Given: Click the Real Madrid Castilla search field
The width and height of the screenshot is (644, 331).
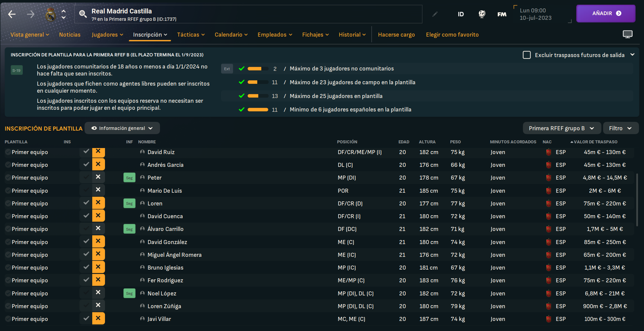Looking at the screenshot, I should coord(248,14).
